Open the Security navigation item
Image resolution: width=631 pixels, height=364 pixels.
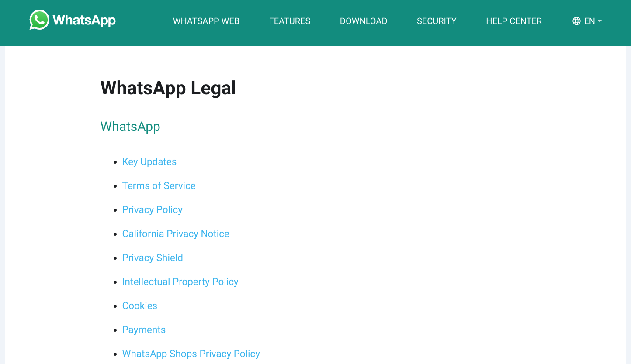tap(437, 21)
